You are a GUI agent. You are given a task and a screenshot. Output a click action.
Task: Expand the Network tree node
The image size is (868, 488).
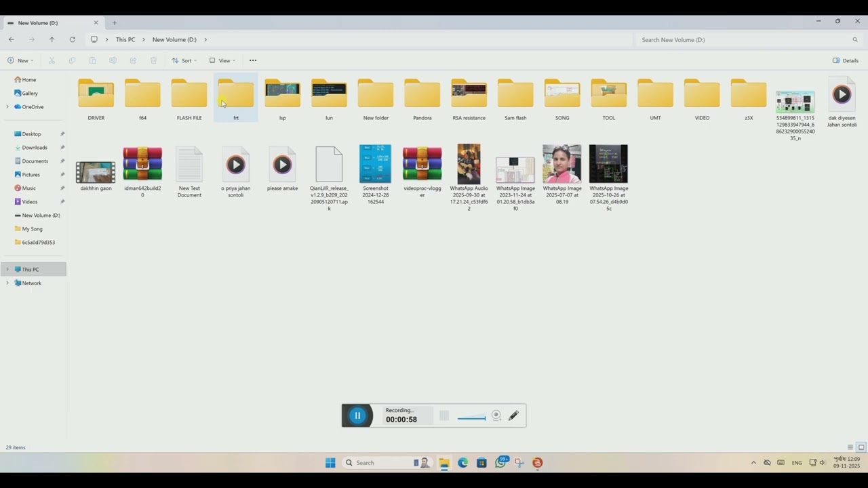[x=7, y=283]
